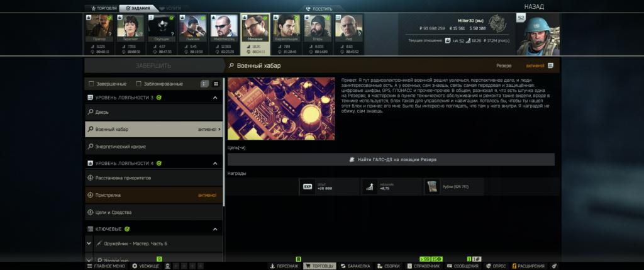Enable the Завершенные checkbox filter
The image size is (644, 270).
[91, 84]
